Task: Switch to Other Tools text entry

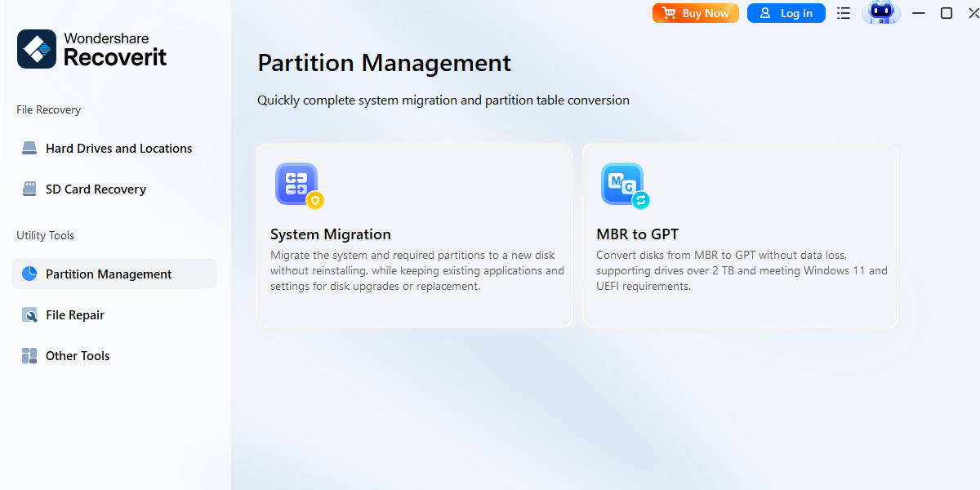Action: (78, 356)
